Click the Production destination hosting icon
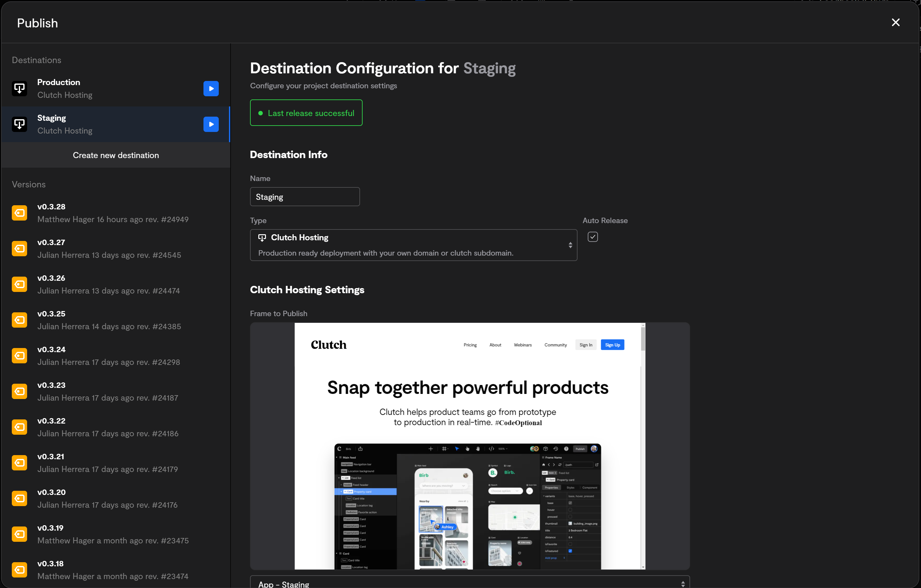921x588 pixels. coord(19,88)
